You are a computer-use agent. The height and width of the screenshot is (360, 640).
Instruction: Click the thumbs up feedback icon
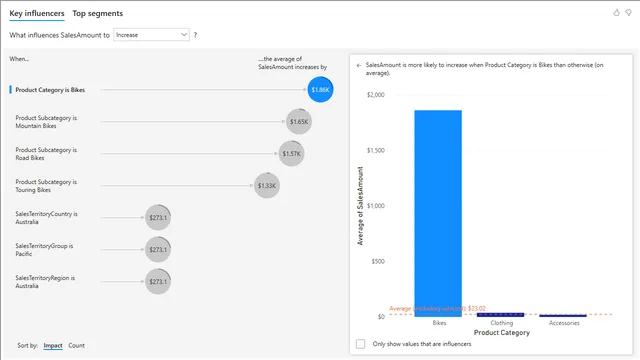point(616,13)
